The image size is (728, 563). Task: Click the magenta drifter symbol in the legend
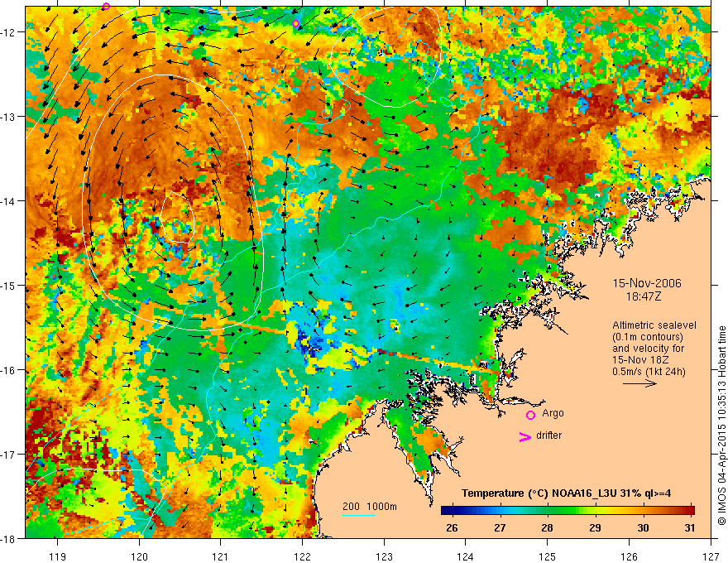pyautogui.click(x=525, y=436)
